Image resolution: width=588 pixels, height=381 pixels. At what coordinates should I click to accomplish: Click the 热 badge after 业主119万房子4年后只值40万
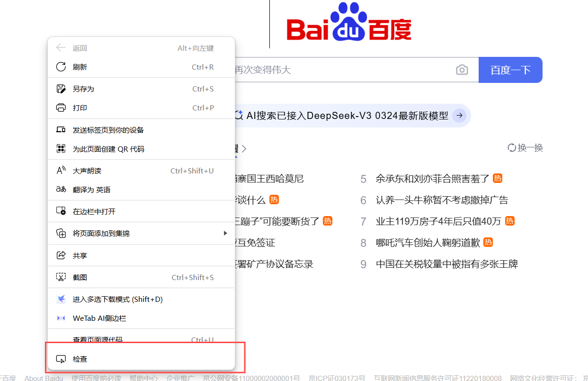tap(509, 221)
